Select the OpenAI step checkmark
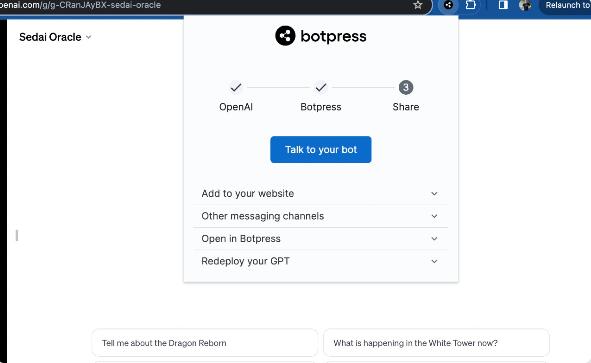The width and height of the screenshot is (591, 363). coord(236,87)
